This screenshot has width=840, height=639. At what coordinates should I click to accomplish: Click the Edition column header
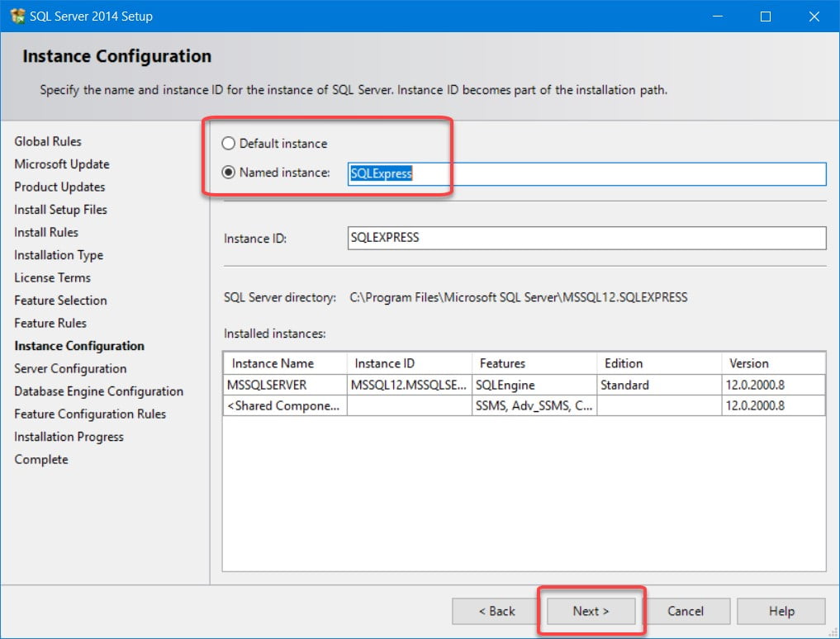click(x=659, y=363)
